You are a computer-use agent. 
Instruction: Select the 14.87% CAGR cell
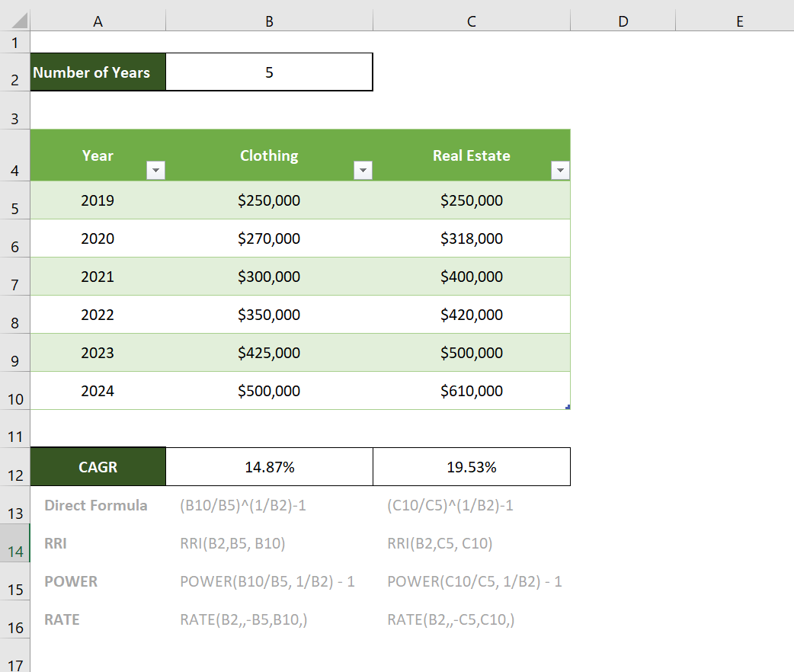[x=269, y=466]
